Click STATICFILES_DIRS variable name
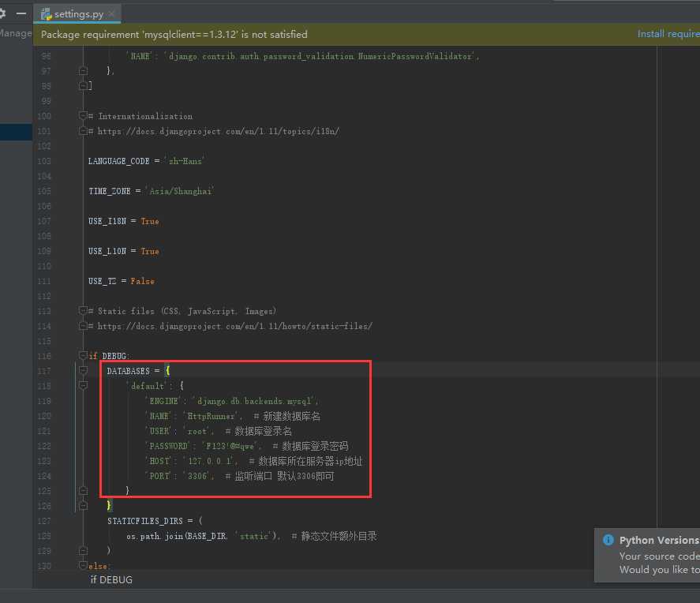The height and width of the screenshot is (603, 700). [145, 521]
